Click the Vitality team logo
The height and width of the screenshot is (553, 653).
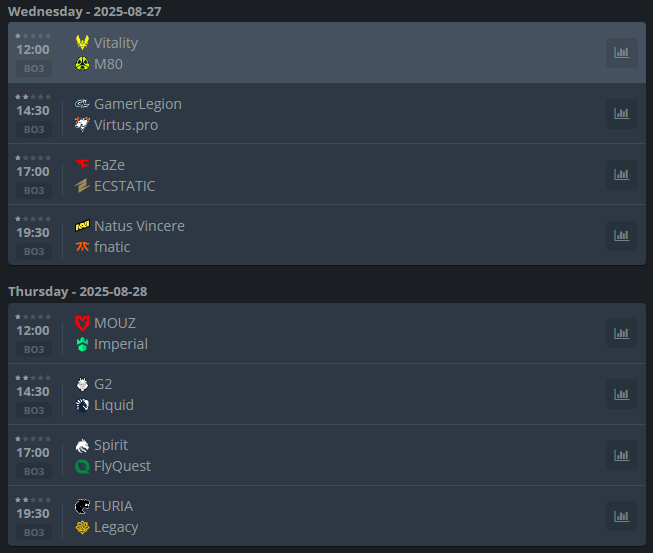pyautogui.click(x=82, y=42)
